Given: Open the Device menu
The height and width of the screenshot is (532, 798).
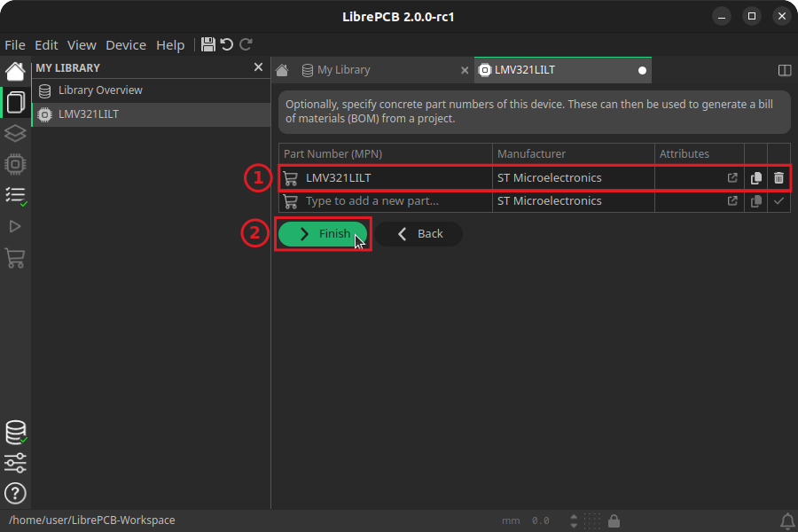Looking at the screenshot, I should click(x=126, y=45).
